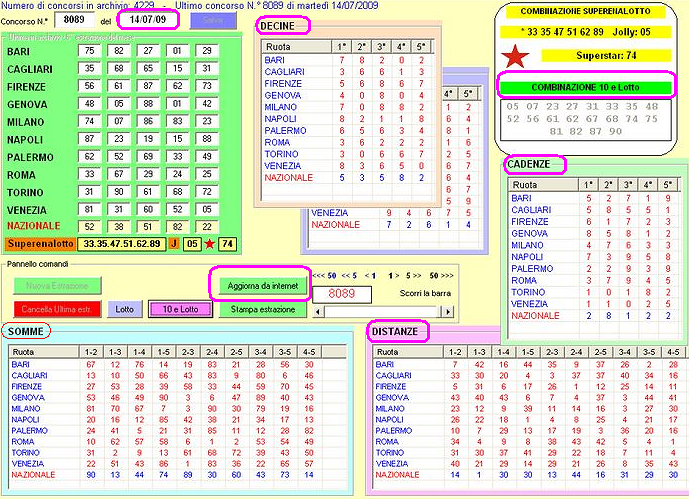Click NAPOLI third number box 19
The width and height of the screenshot is (689, 500).
point(148,139)
